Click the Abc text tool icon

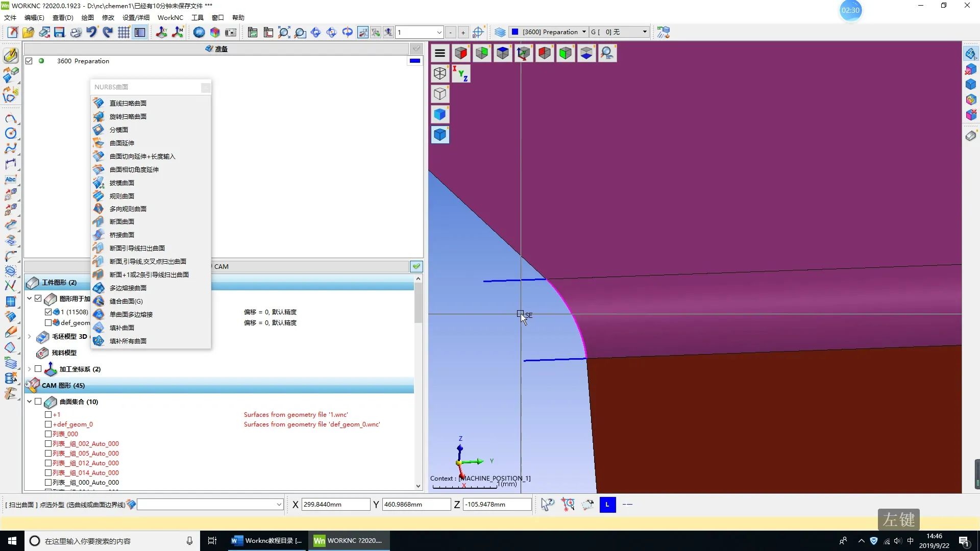click(11, 180)
